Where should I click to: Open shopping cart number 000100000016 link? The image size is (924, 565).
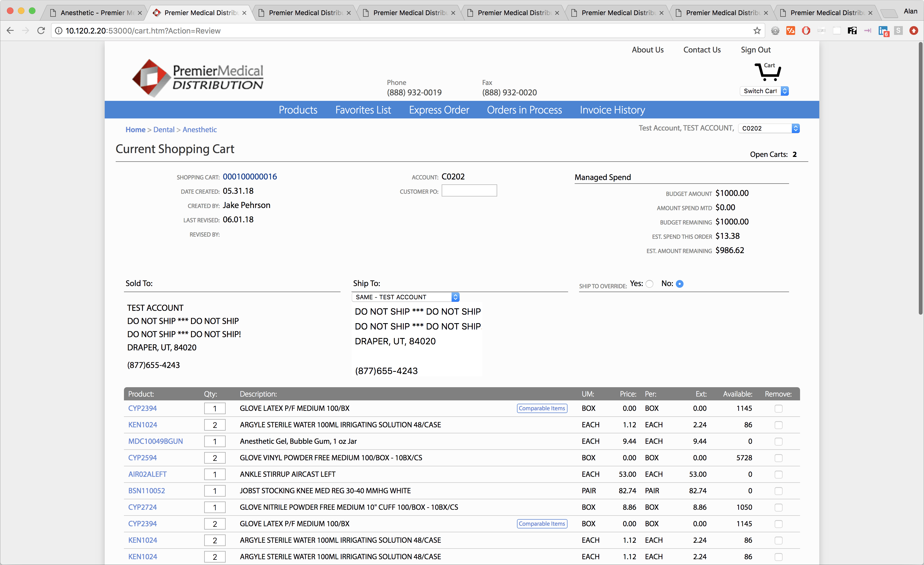[x=250, y=177]
